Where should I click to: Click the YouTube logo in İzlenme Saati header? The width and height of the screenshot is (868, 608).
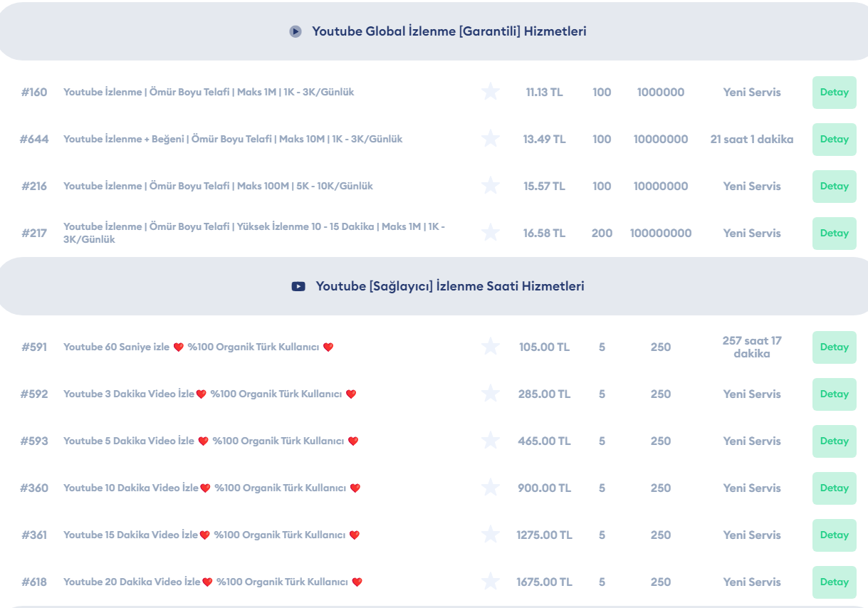pos(298,286)
